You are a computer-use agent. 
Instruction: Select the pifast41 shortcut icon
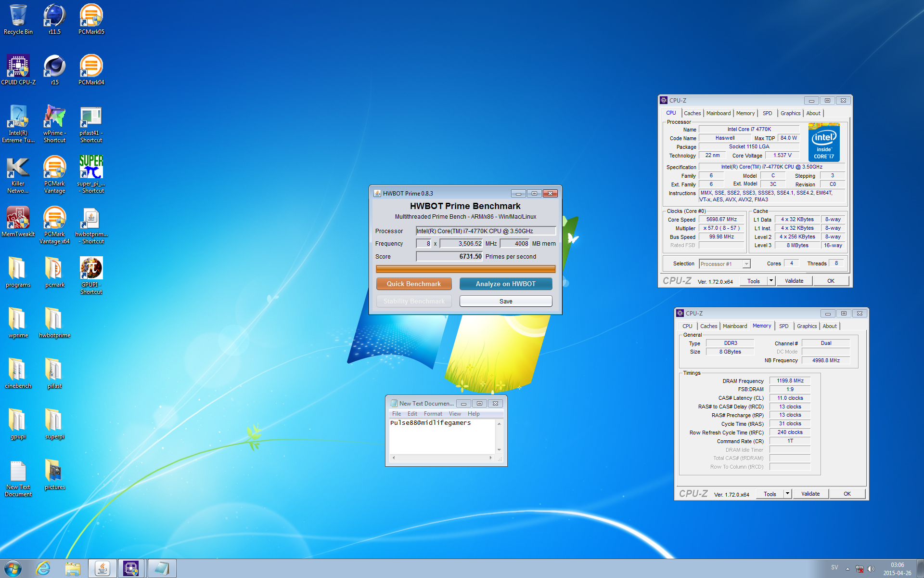91,124
